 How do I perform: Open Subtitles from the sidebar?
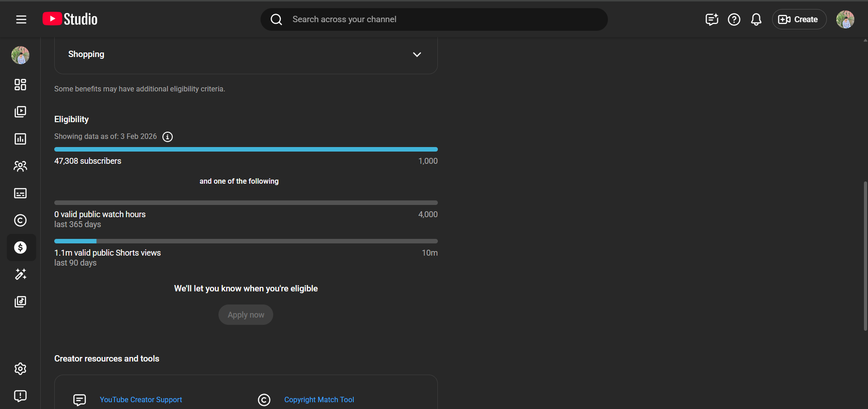[20, 193]
